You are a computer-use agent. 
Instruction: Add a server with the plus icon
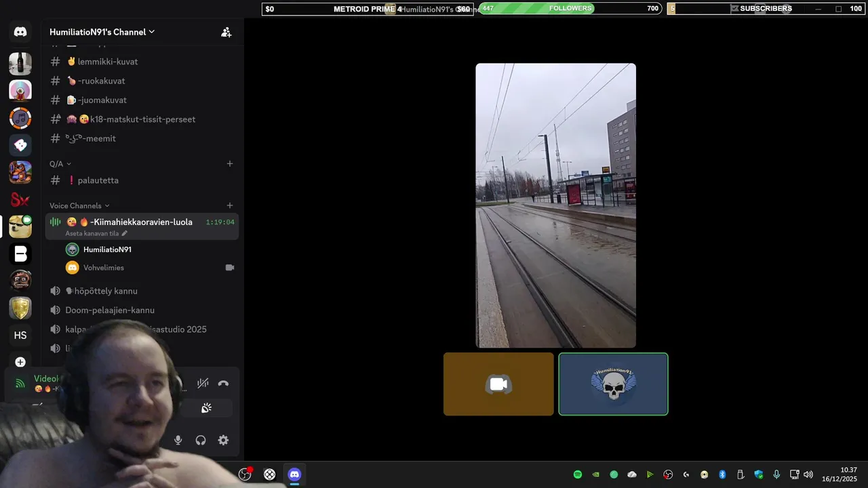[20, 362]
